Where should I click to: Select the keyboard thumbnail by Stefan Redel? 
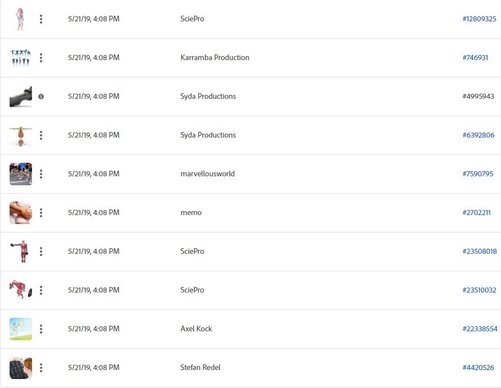(x=21, y=368)
